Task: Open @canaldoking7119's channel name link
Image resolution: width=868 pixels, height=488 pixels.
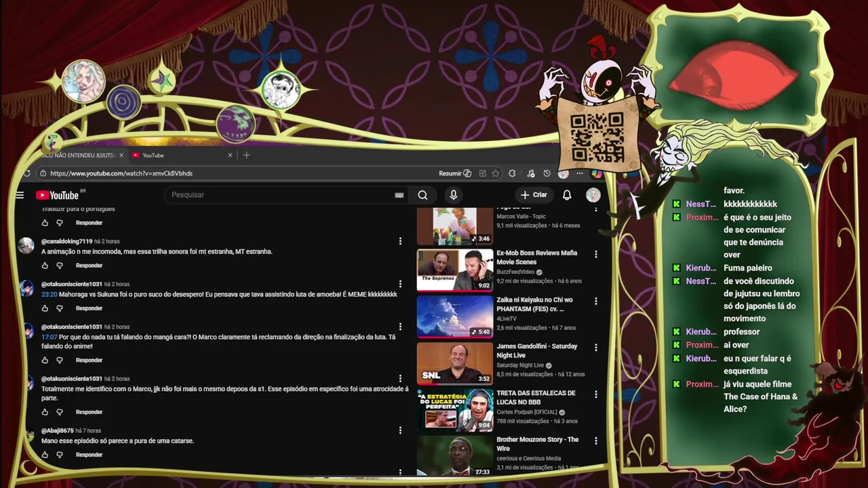Action: click(66, 241)
